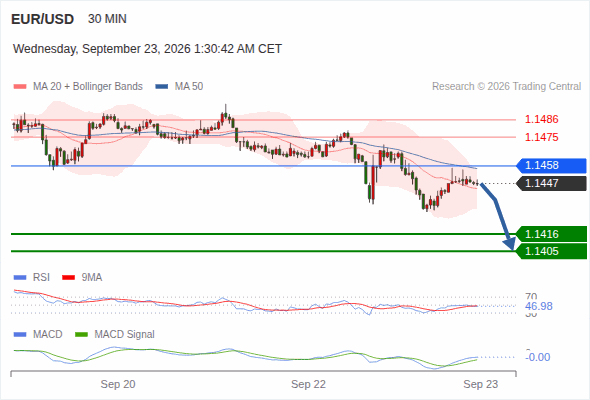Click the RSI value 46.98 label
The width and height of the screenshot is (590, 400).
point(539,306)
